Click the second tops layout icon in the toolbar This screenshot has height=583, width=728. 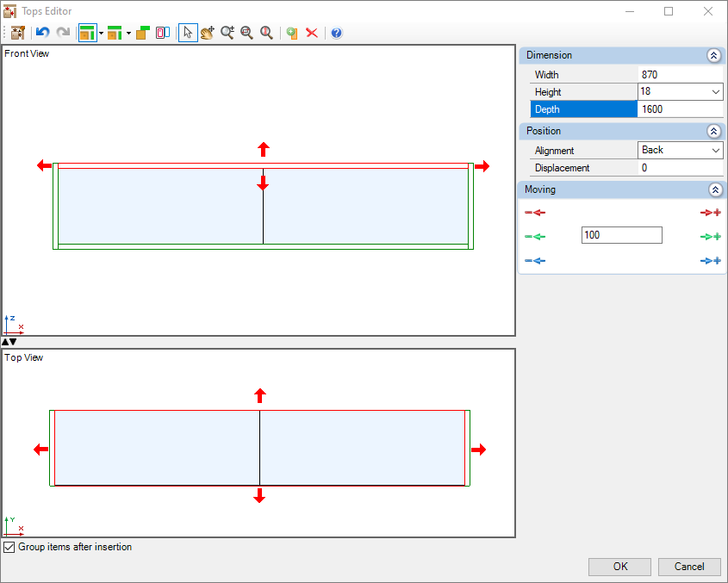pos(115,33)
